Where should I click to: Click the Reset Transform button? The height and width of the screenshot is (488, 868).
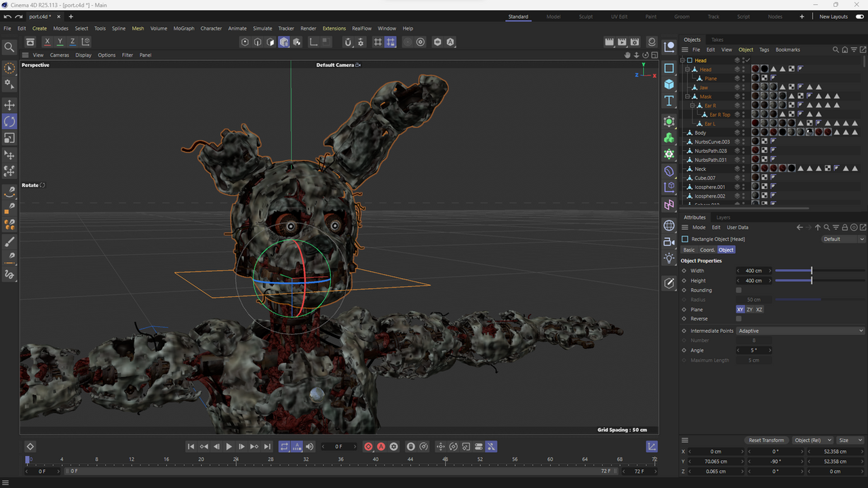(766, 441)
